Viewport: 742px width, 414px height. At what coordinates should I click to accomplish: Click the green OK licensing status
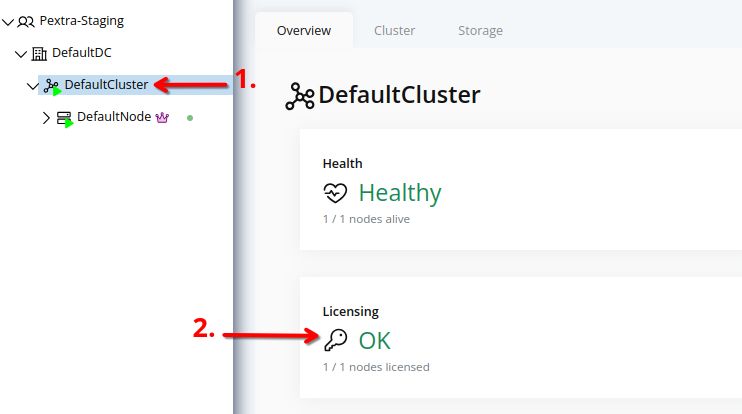pyautogui.click(x=375, y=340)
